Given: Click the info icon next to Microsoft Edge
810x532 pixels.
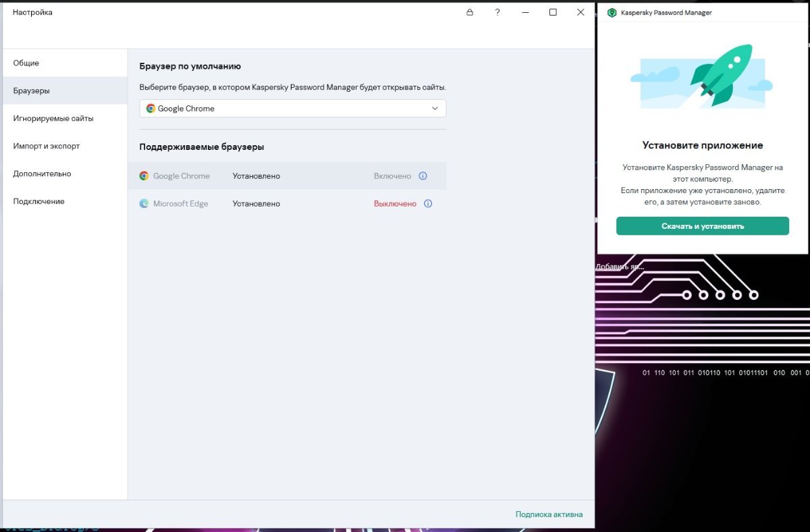Looking at the screenshot, I should [428, 203].
